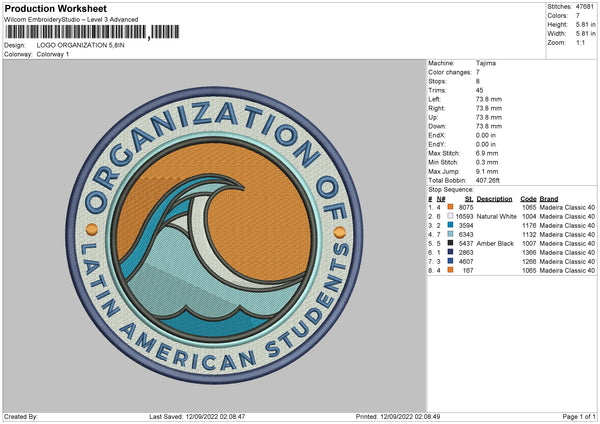The image size is (600, 424).
Task: Click the blue swatch beside 4607 stitches
Action: (x=450, y=261)
